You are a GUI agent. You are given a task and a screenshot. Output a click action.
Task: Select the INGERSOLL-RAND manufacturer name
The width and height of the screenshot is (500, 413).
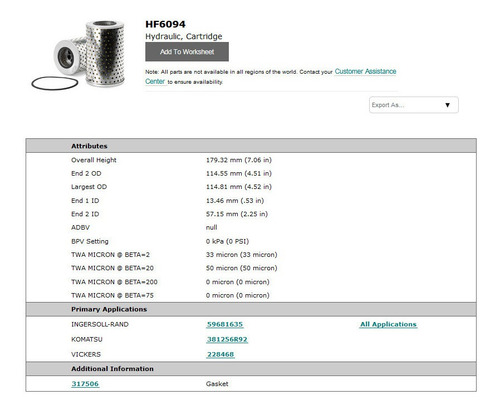click(100, 324)
